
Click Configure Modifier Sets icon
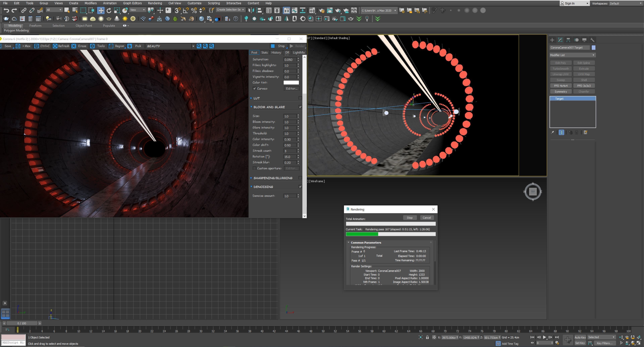coord(585,132)
